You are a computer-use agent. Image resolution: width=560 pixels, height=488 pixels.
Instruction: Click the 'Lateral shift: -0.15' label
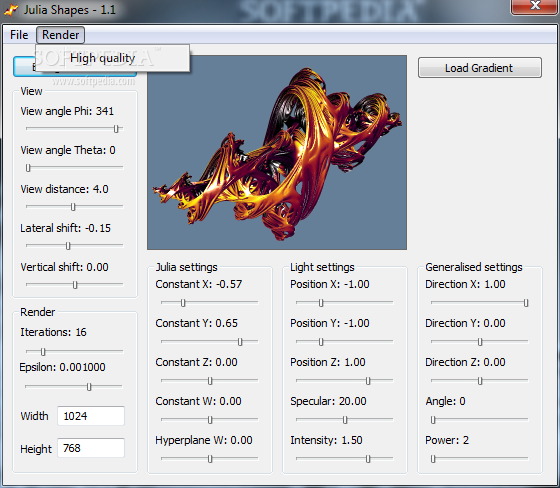coord(65,228)
